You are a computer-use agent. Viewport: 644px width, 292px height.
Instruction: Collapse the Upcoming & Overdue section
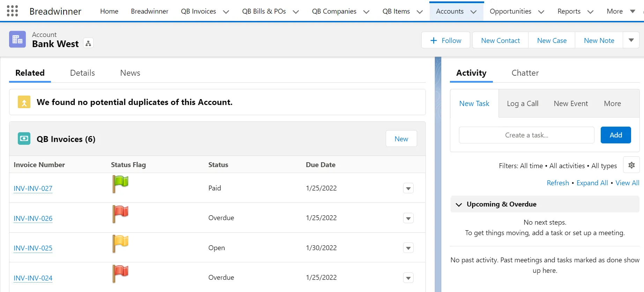click(459, 204)
